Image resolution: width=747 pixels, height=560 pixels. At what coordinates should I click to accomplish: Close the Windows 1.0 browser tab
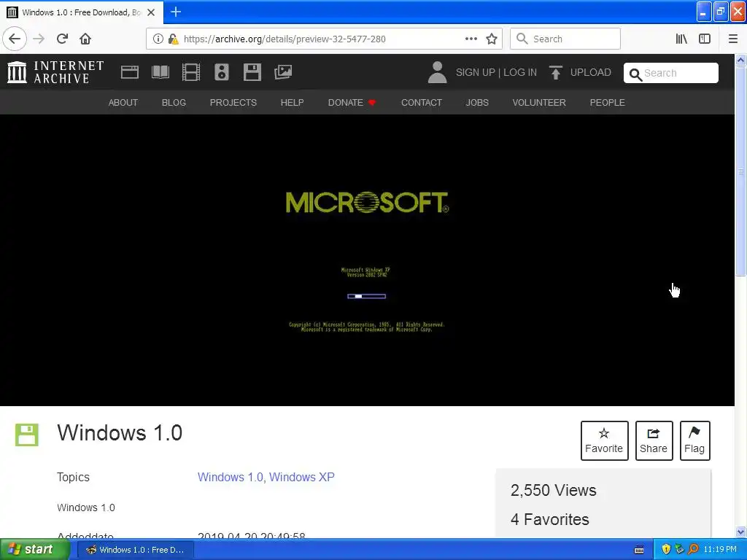(151, 12)
